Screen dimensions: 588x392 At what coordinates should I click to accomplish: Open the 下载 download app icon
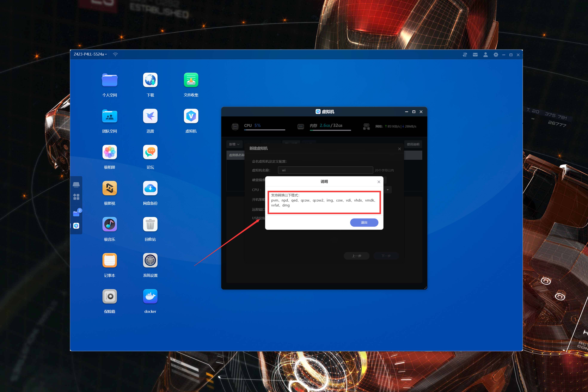[x=150, y=80]
